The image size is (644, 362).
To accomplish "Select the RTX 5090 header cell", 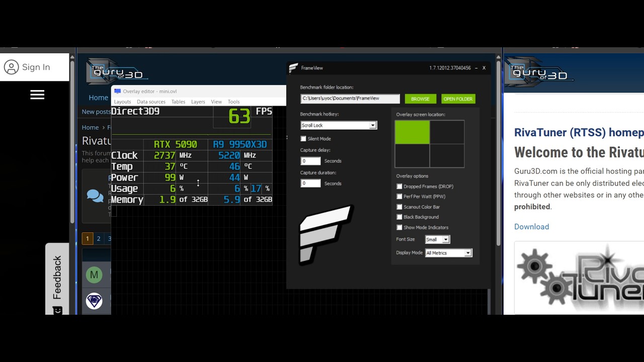I will pyautogui.click(x=175, y=144).
